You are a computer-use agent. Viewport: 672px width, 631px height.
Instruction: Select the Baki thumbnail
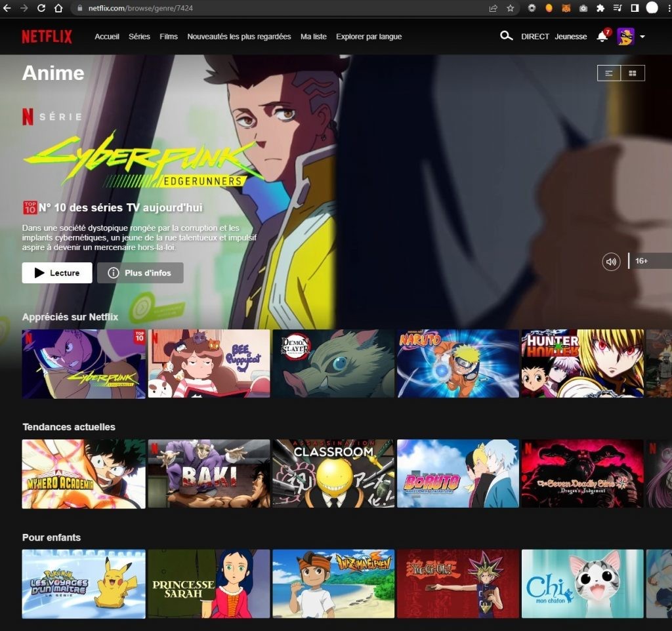[209, 474]
